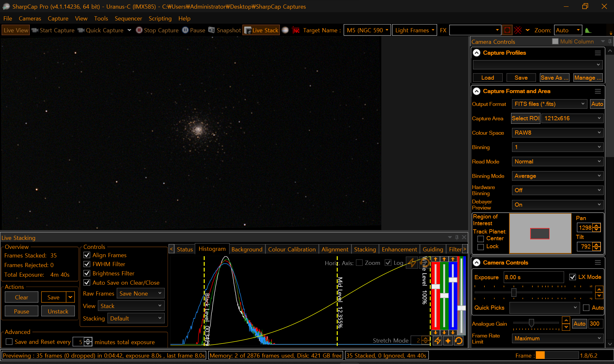Image resolution: width=614 pixels, height=364 pixels.
Task: Open the Sequencer menu
Action: (128, 18)
